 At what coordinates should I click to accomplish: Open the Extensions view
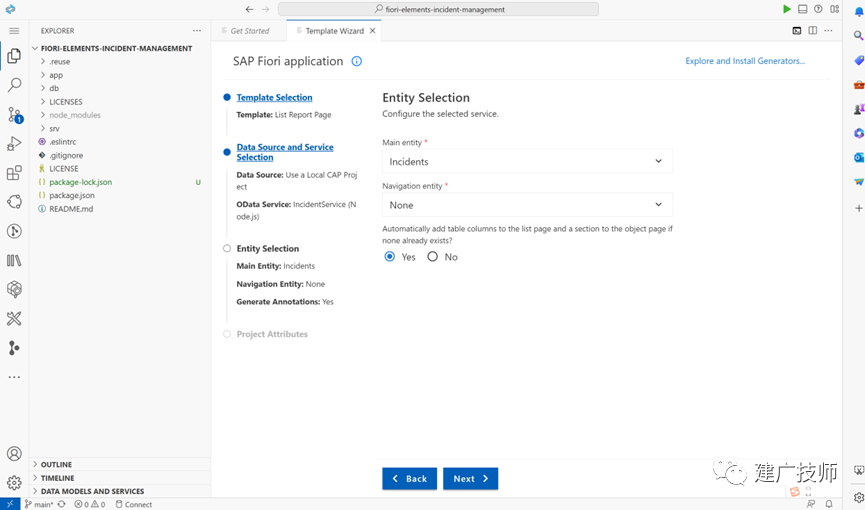14,173
